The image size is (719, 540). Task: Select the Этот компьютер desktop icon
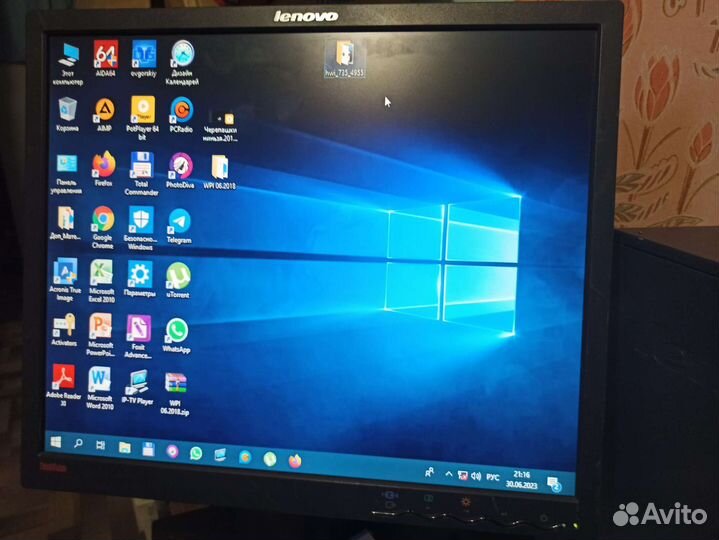pos(68,64)
